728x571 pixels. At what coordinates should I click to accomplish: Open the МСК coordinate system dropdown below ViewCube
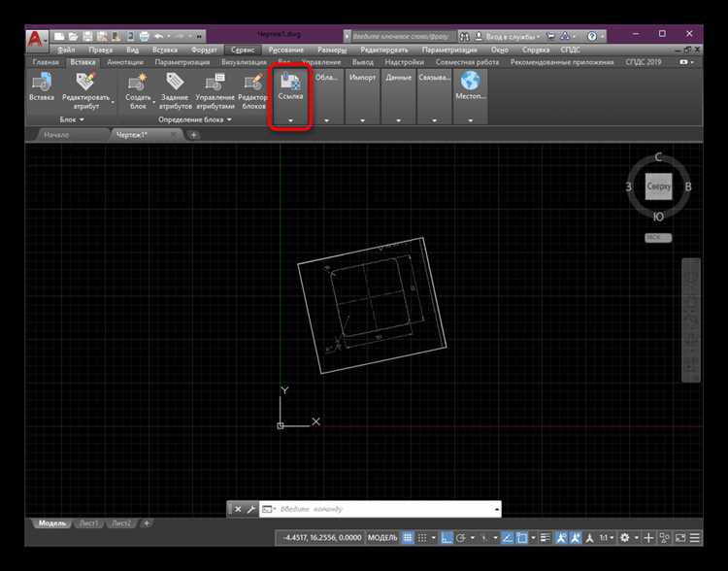(658, 237)
